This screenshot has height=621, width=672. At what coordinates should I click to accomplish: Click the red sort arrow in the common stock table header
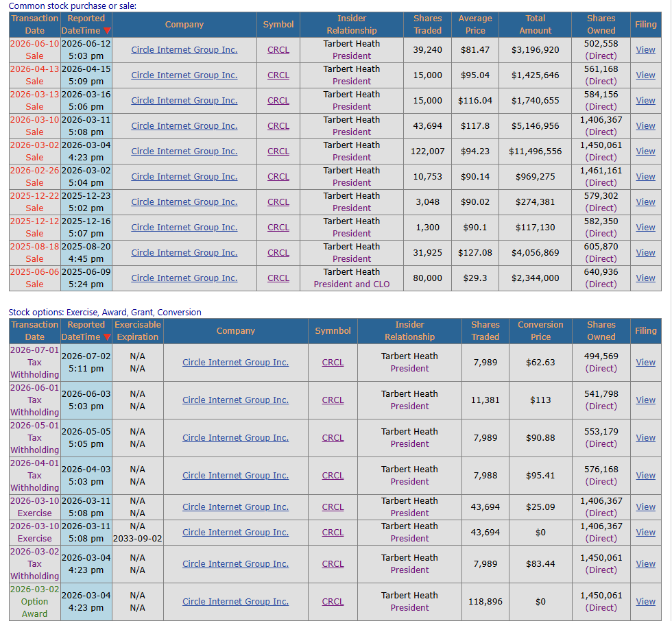pos(107,31)
